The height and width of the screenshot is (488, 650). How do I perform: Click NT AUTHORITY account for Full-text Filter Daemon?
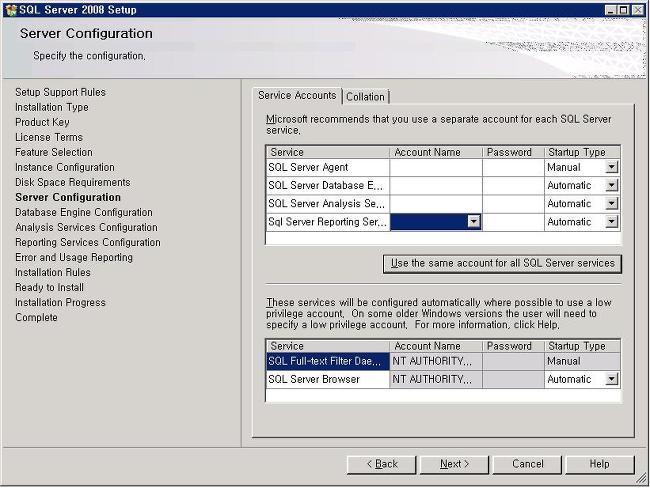pos(436,361)
